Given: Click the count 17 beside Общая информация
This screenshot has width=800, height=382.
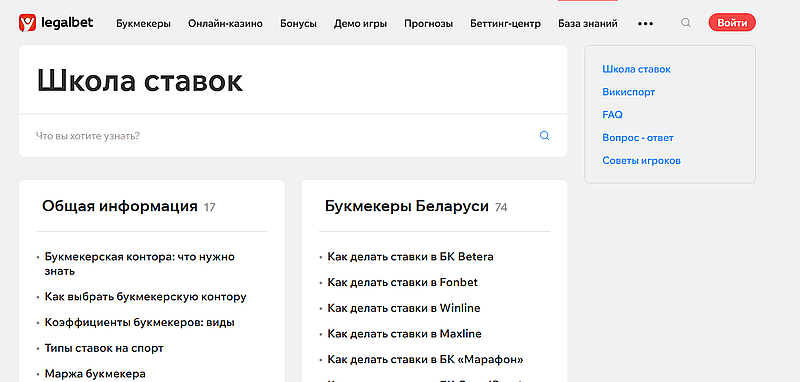Looking at the screenshot, I should tap(209, 208).
